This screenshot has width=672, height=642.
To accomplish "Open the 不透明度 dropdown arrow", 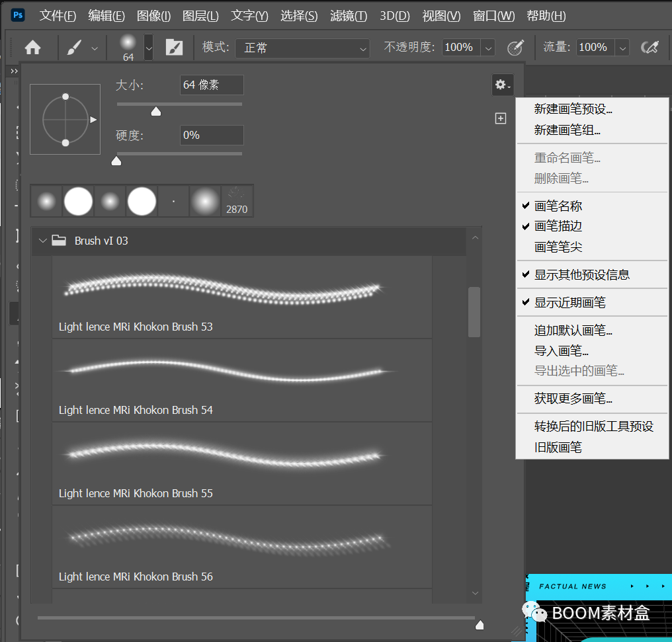I will [x=488, y=48].
